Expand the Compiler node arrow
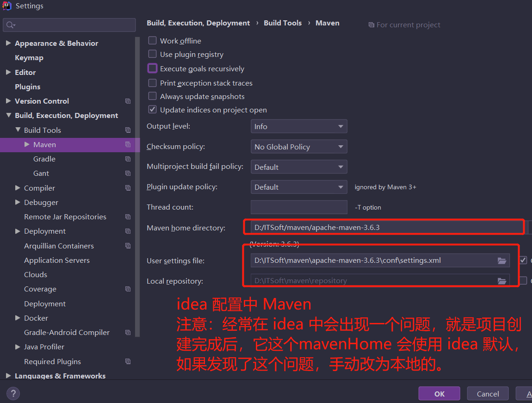This screenshot has height=403, width=532. click(x=18, y=188)
